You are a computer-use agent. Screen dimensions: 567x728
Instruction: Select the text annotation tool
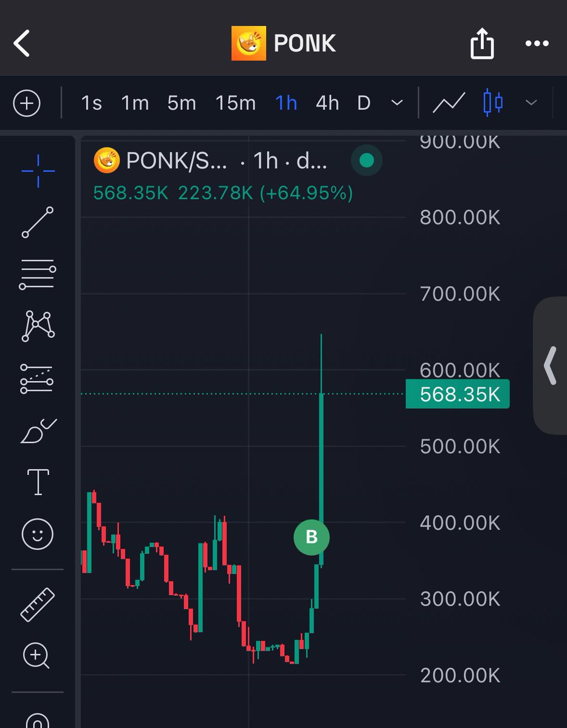(38, 480)
